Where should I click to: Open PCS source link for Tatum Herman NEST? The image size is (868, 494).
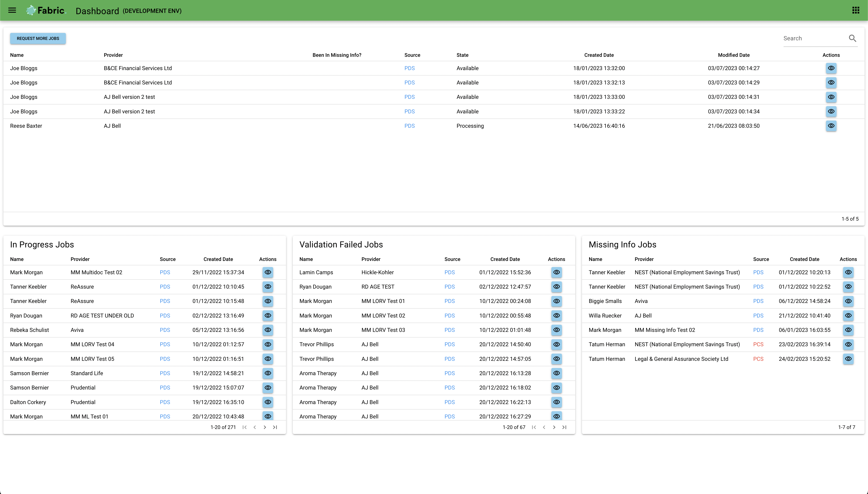click(x=758, y=344)
